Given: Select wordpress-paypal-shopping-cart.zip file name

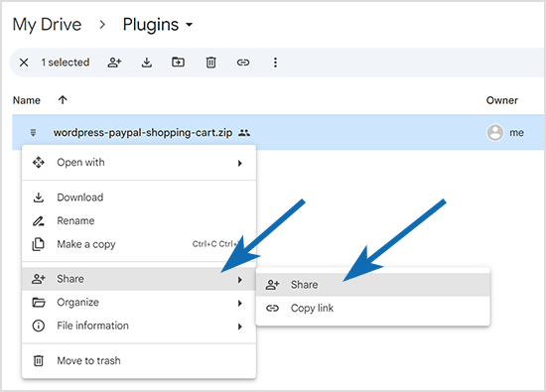Looking at the screenshot, I should [x=143, y=133].
